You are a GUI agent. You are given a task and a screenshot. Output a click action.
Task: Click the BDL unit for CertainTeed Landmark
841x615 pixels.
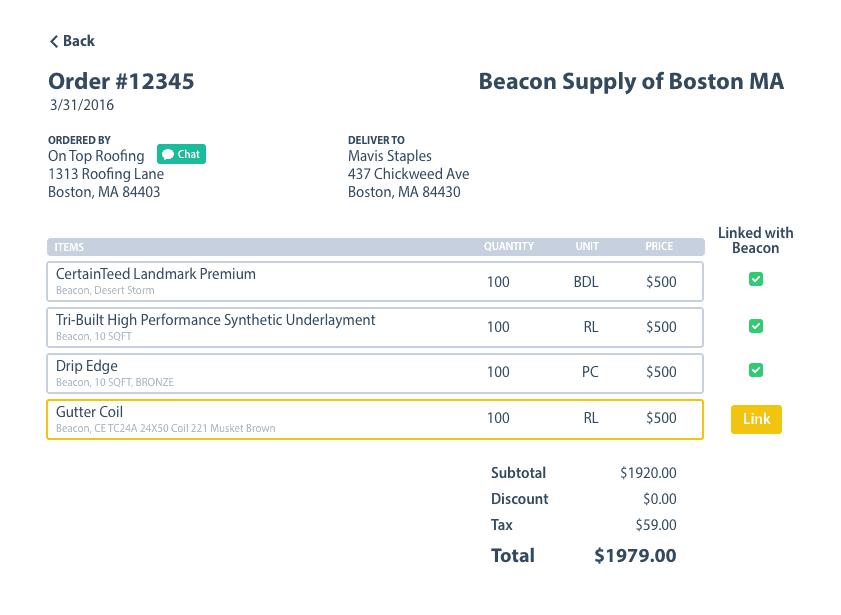[586, 282]
